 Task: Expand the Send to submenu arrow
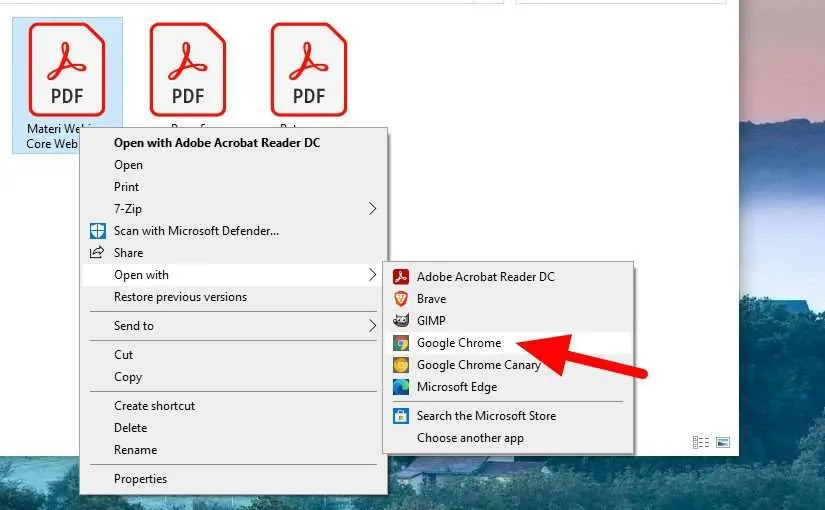point(373,326)
